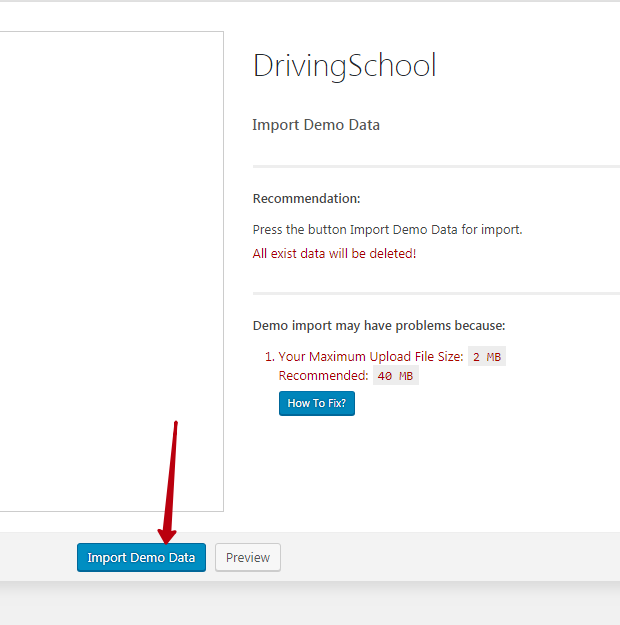Click the divider line above Demo import problems

coord(436,294)
